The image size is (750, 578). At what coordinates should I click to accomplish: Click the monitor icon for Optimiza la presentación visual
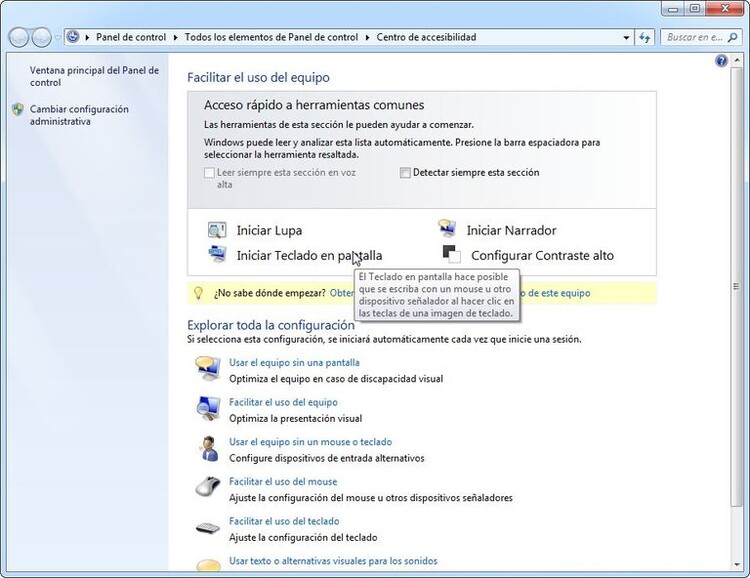click(208, 408)
